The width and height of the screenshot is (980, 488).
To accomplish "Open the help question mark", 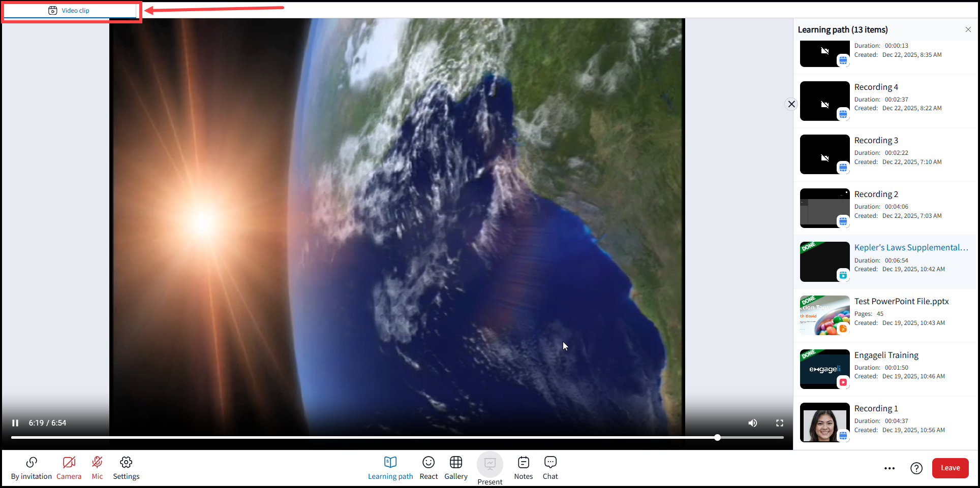I will tap(916, 468).
